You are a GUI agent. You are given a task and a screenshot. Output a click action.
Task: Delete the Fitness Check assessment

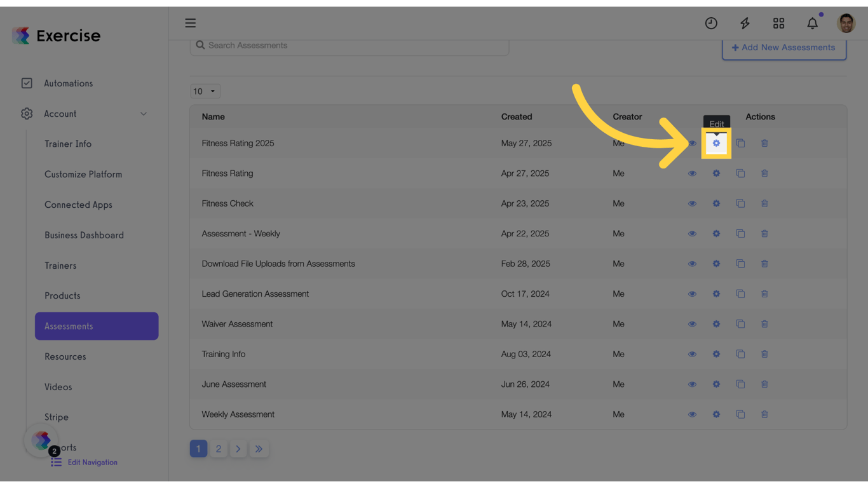pos(764,203)
